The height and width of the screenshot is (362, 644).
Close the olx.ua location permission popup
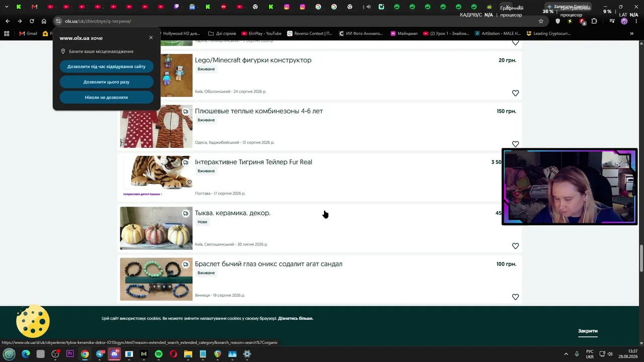click(x=151, y=38)
